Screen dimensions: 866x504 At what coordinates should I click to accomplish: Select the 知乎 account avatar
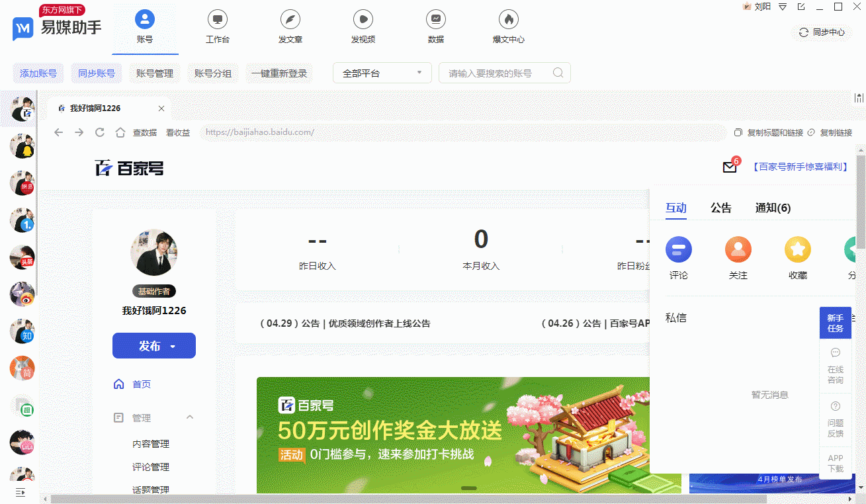click(x=22, y=331)
